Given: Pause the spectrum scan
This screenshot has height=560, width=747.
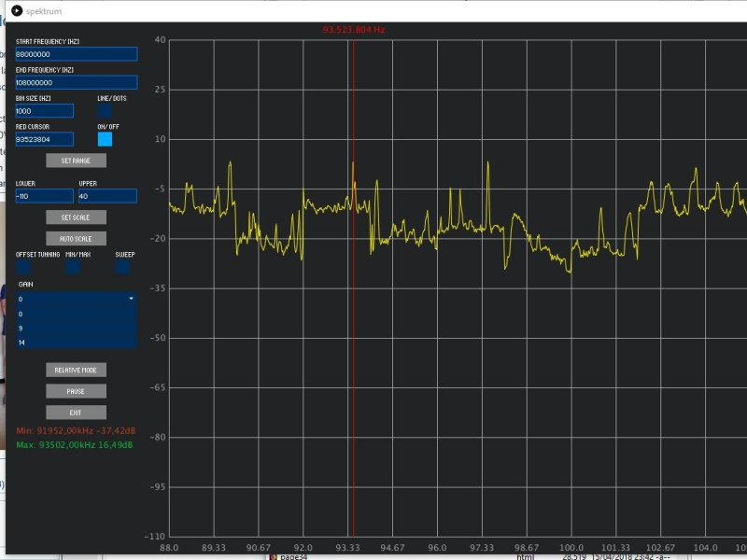Looking at the screenshot, I should click(x=76, y=391).
